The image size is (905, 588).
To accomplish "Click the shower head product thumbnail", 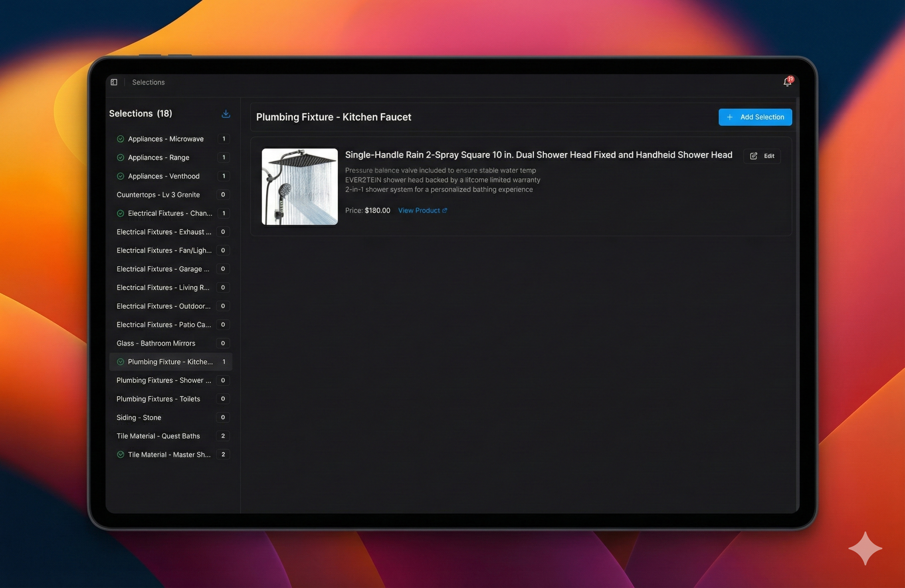I will click(299, 187).
